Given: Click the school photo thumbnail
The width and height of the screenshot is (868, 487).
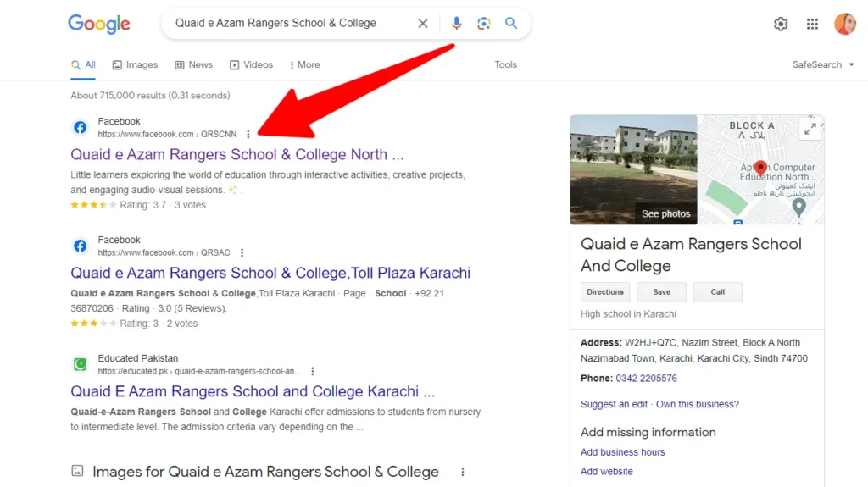Looking at the screenshot, I should [x=633, y=169].
